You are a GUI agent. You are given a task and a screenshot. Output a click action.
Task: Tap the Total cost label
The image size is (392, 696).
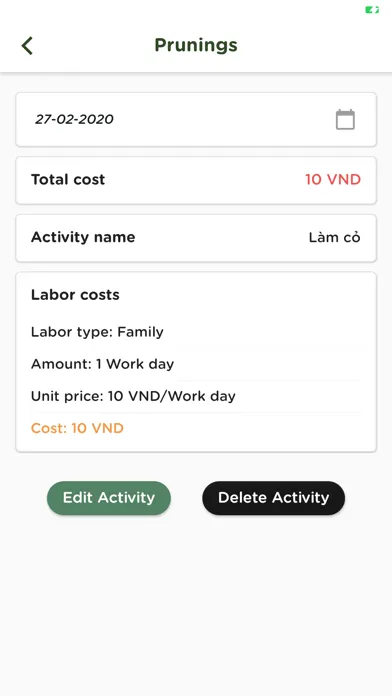point(68,180)
